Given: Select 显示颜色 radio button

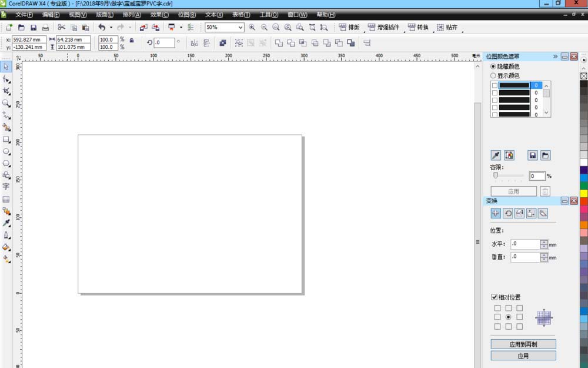Looking at the screenshot, I should [x=493, y=75].
